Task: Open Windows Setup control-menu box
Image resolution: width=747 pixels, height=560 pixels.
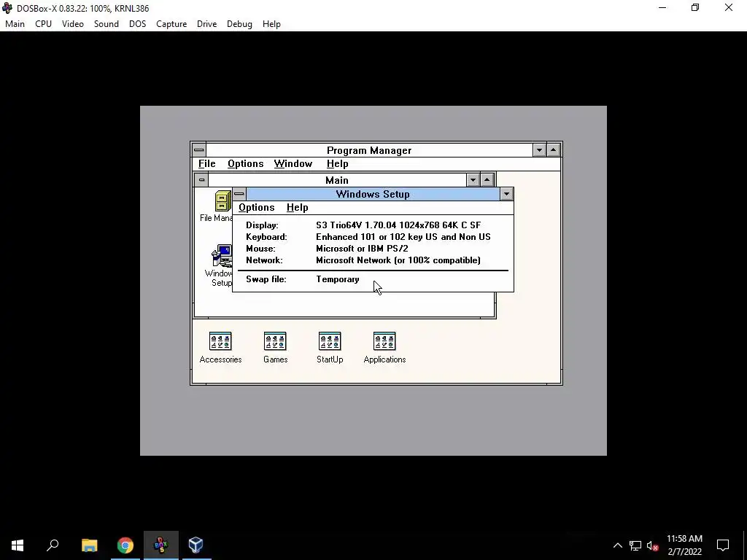Action: pyautogui.click(x=239, y=194)
